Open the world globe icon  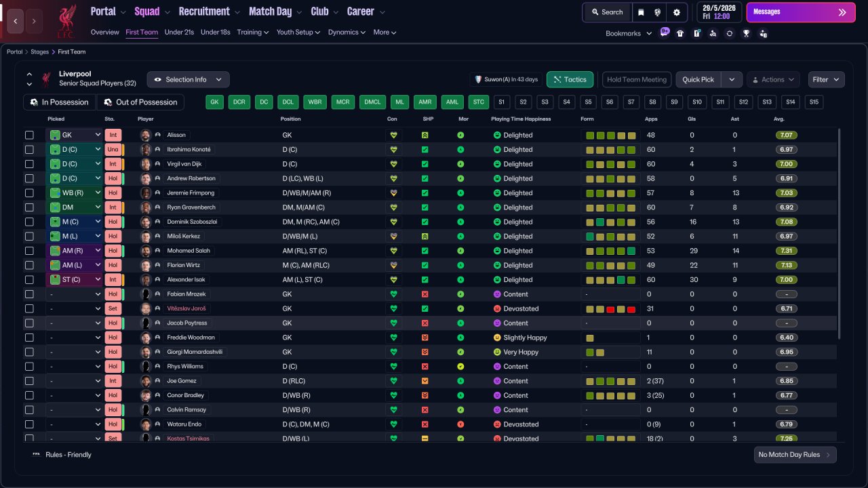coord(658,12)
